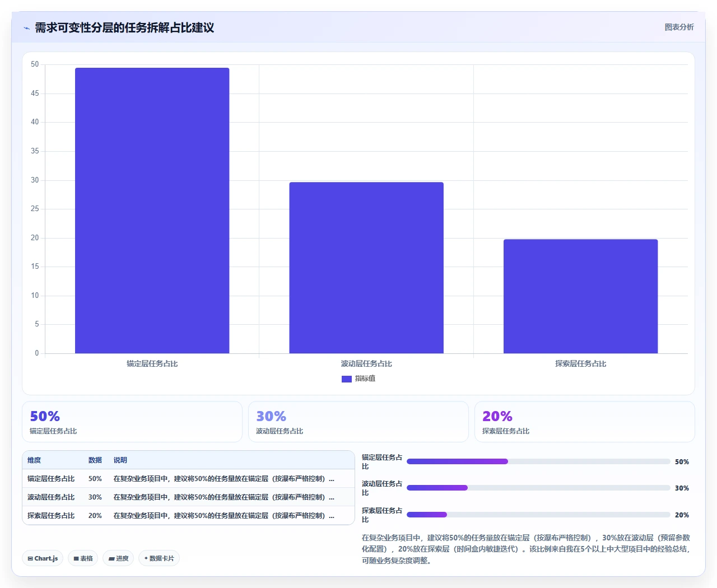Toggle the 指标值 legend color box

pos(347,379)
